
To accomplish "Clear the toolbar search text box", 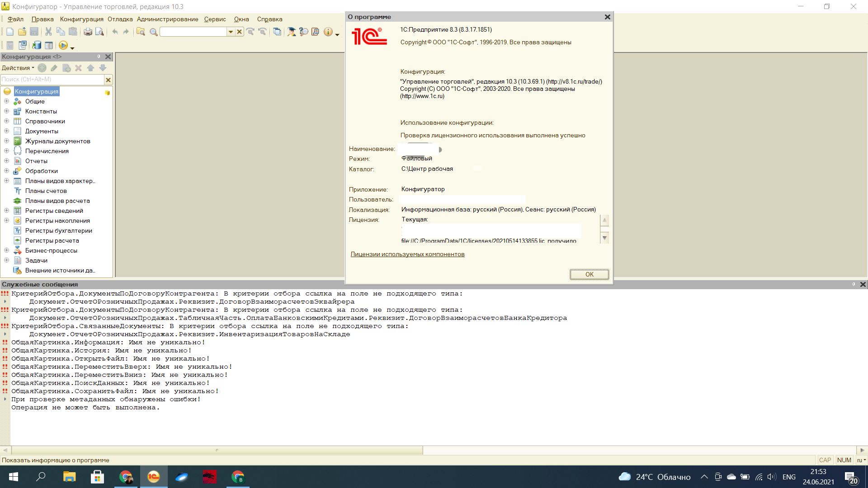I will (239, 32).
